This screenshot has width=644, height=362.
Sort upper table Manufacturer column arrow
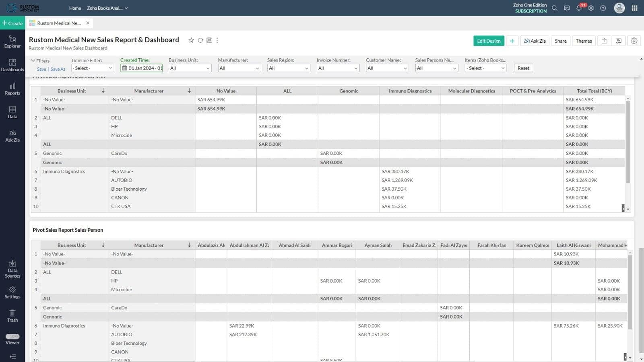[189, 91]
